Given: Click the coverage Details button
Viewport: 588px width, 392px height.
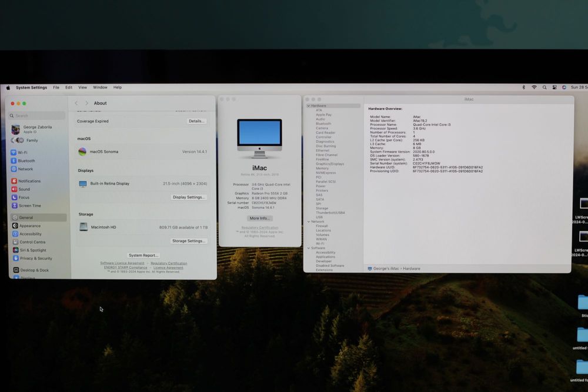Looking at the screenshot, I should point(196,121).
